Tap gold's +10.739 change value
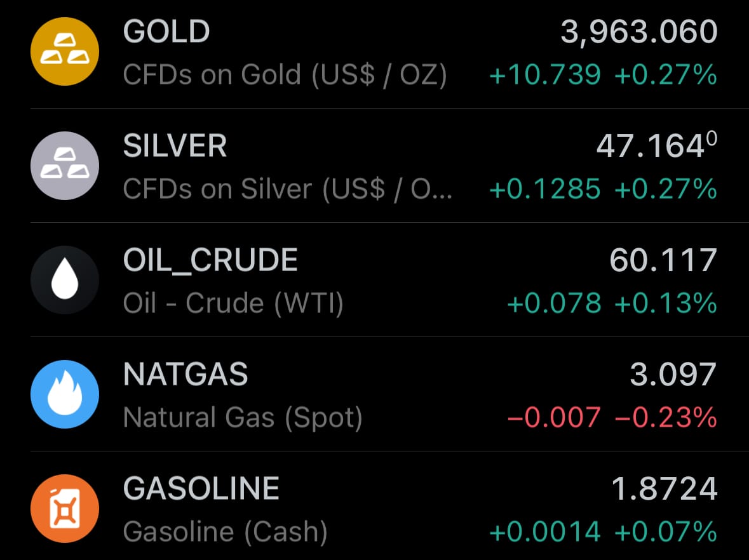Screen dimensions: 749x560 [x=544, y=75]
